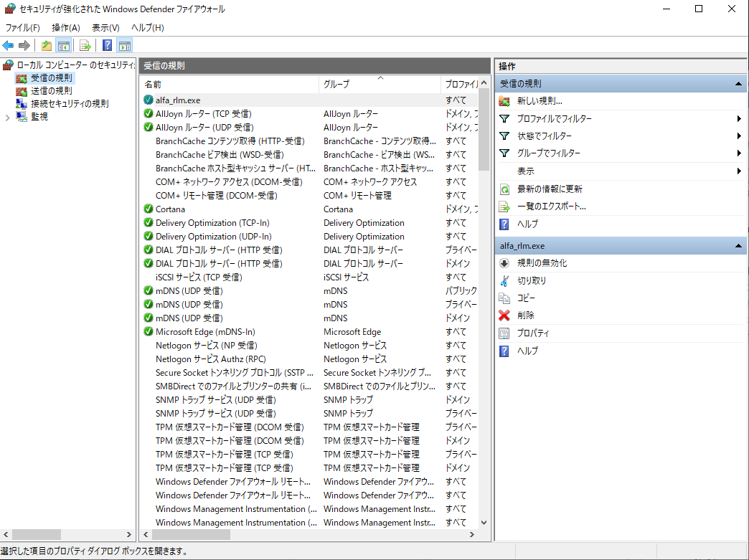Select the Netlogon サービス Authz (RPC) rule
This screenshot has width=749, height=560.
pyautogui.click(x=310, y=359)
